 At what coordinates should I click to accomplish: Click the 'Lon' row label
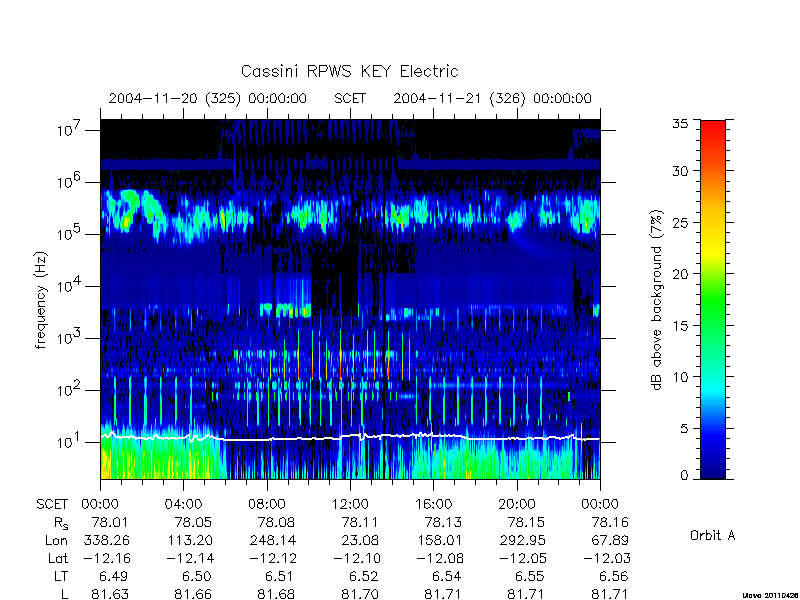(56, 540)
